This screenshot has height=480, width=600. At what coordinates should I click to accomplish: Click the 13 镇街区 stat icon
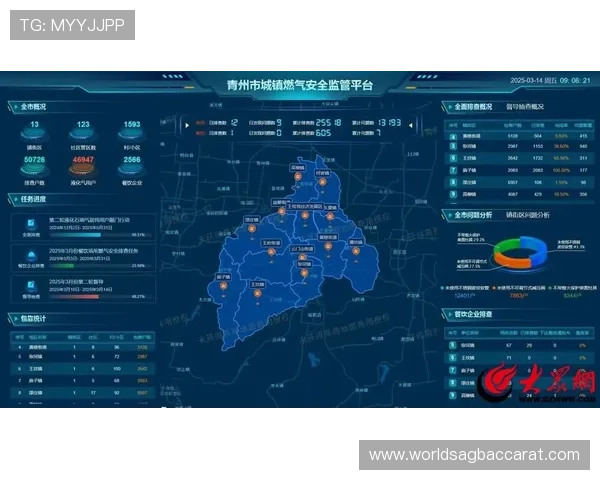tap(34, 134)
